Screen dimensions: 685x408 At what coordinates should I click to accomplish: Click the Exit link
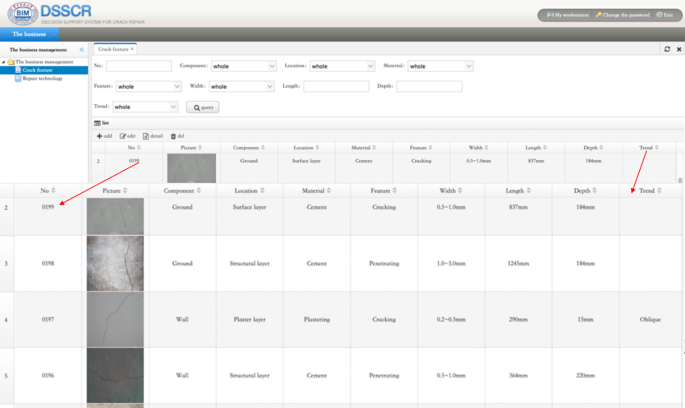point(666,15)
